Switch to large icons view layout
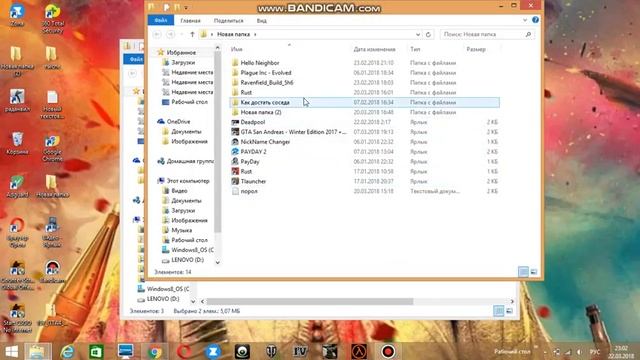 [x=534, y=272]
